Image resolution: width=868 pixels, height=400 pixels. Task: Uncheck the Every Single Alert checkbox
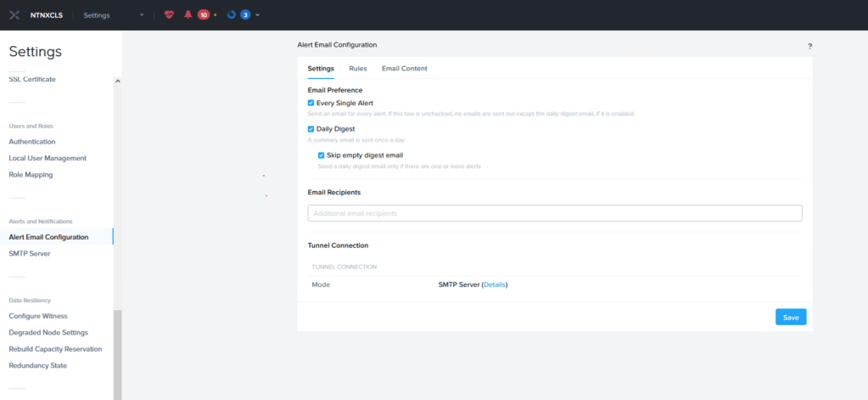point(311,103)
